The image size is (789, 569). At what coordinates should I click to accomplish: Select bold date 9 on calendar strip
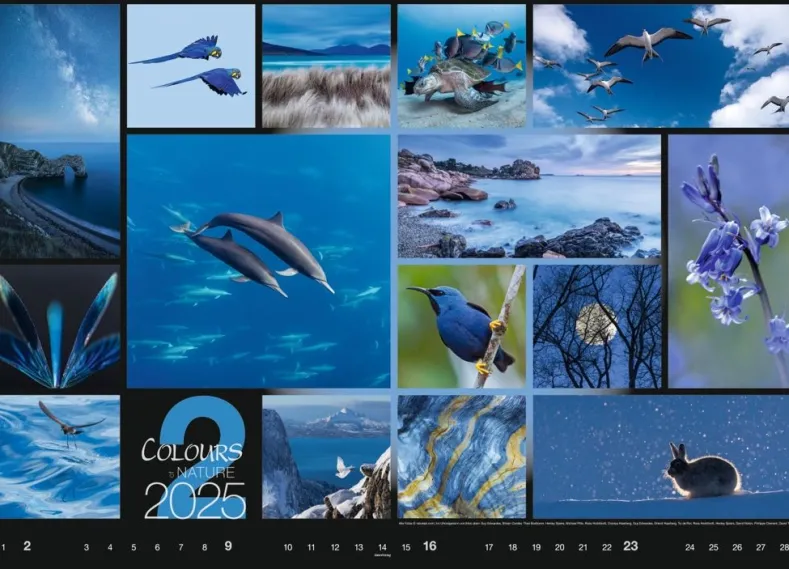[x=228, y=546]
